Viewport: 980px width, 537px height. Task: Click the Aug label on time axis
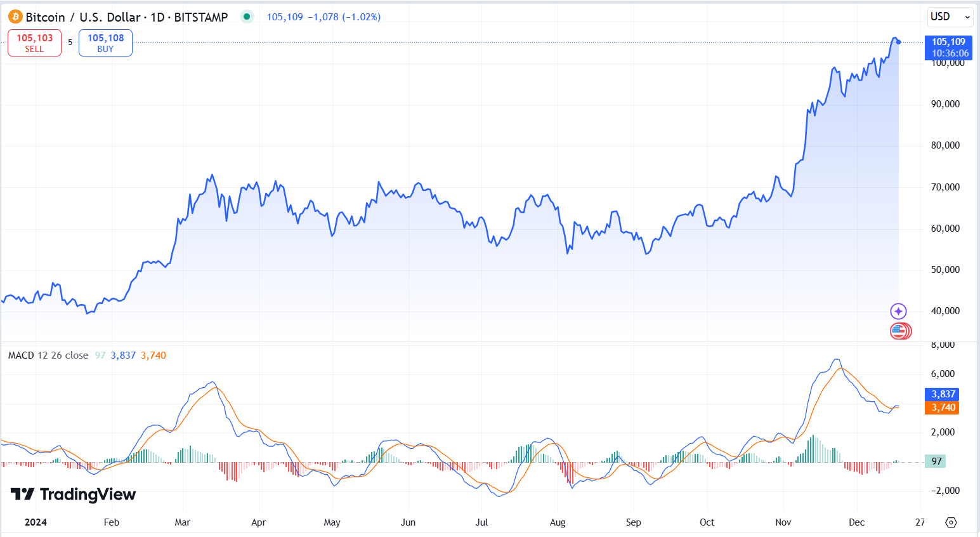558,522
